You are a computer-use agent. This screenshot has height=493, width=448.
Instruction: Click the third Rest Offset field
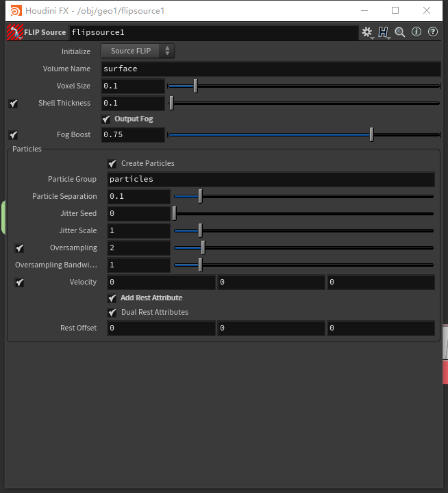[381, 328]
